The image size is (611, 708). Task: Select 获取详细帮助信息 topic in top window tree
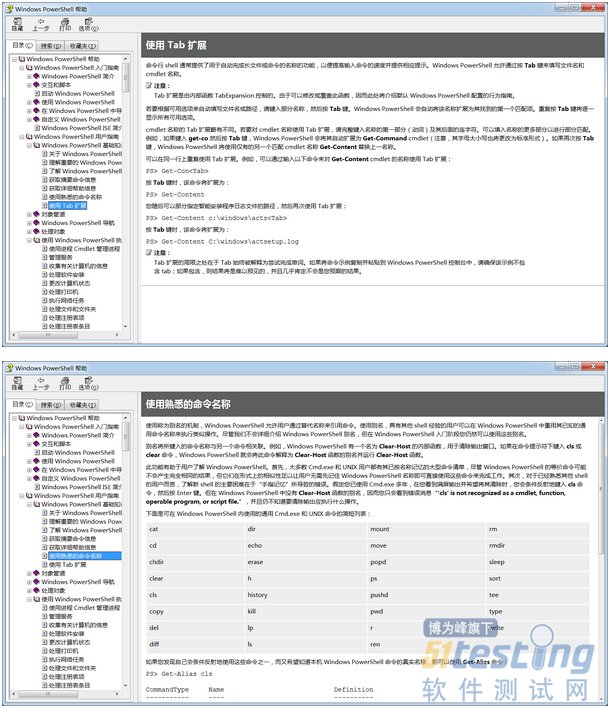click(x=72, y=188)
